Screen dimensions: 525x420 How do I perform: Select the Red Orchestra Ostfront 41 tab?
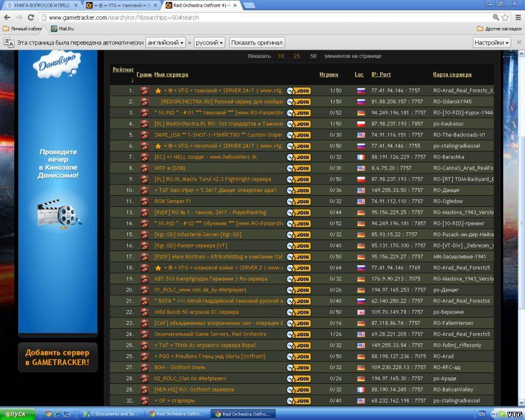pyautogui.click(x=202, y=5)
